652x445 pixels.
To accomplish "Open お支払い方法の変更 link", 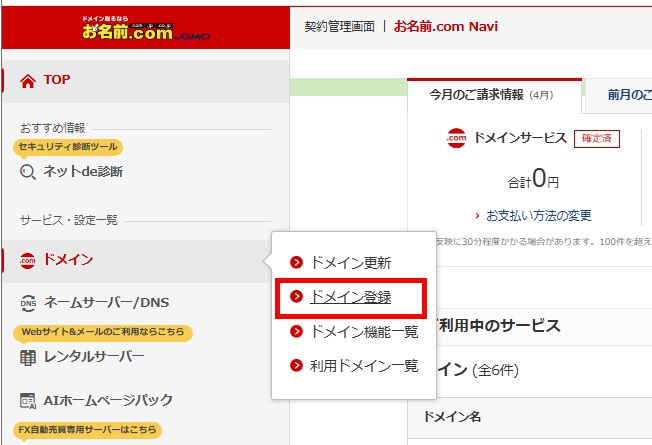I will pos(538,215).
